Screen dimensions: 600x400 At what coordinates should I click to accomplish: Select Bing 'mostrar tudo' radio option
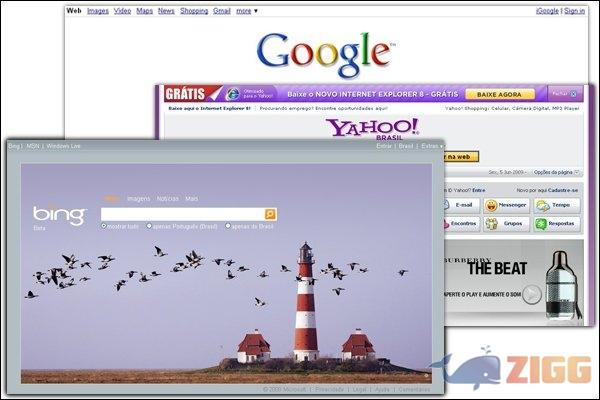point(104,226)
